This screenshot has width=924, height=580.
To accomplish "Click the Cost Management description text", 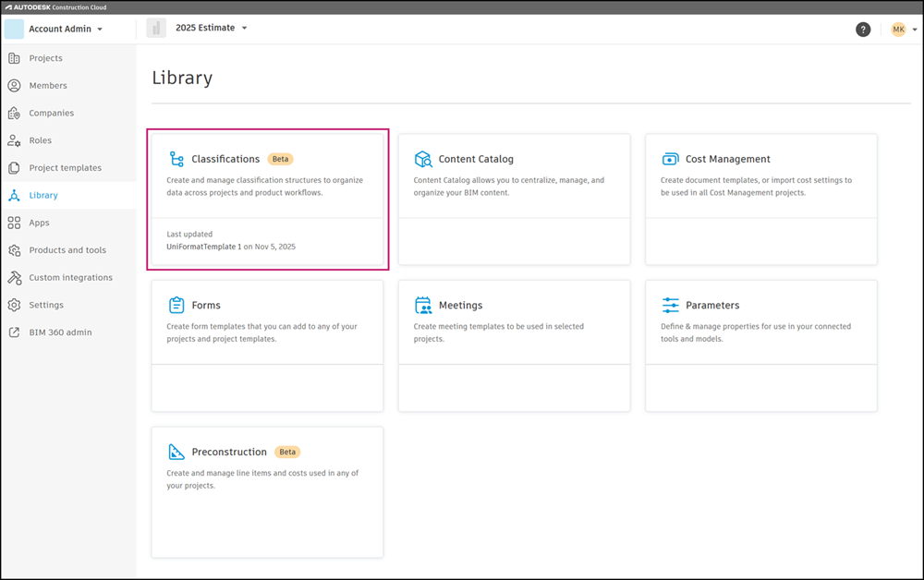I will pos(756,186).
